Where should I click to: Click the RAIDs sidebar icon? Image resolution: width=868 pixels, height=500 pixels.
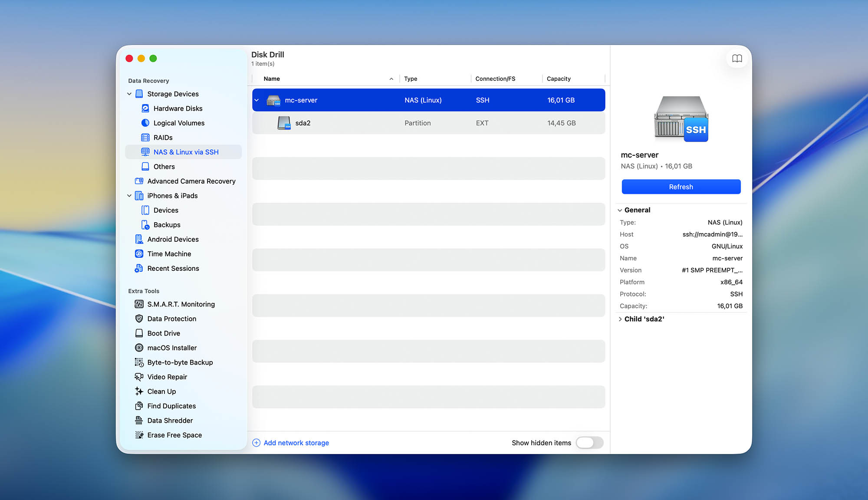tap(145, 137)
